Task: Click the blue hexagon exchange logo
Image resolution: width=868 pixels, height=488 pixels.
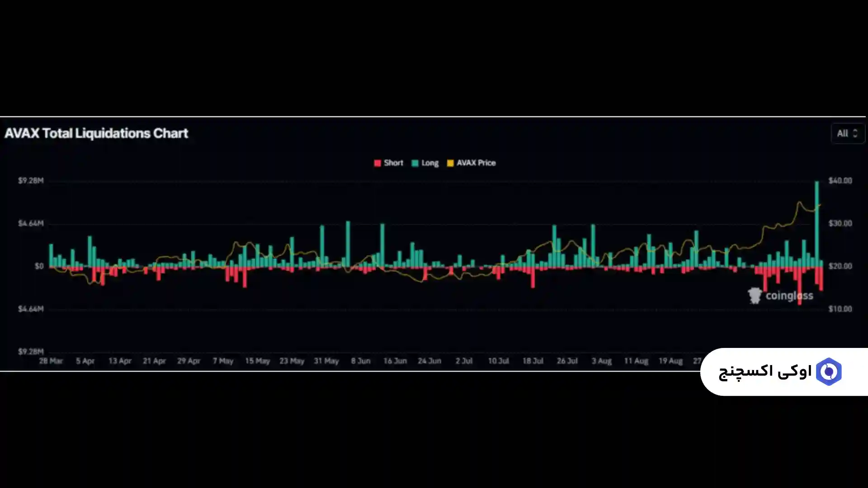Action: (x=829, y=371)
